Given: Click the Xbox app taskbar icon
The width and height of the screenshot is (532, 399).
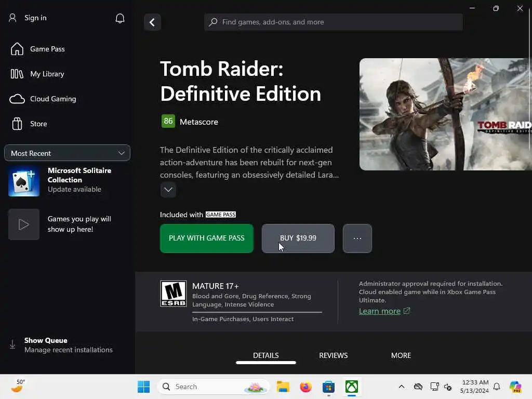Looking at the screenshot, I should coord(352,387).
